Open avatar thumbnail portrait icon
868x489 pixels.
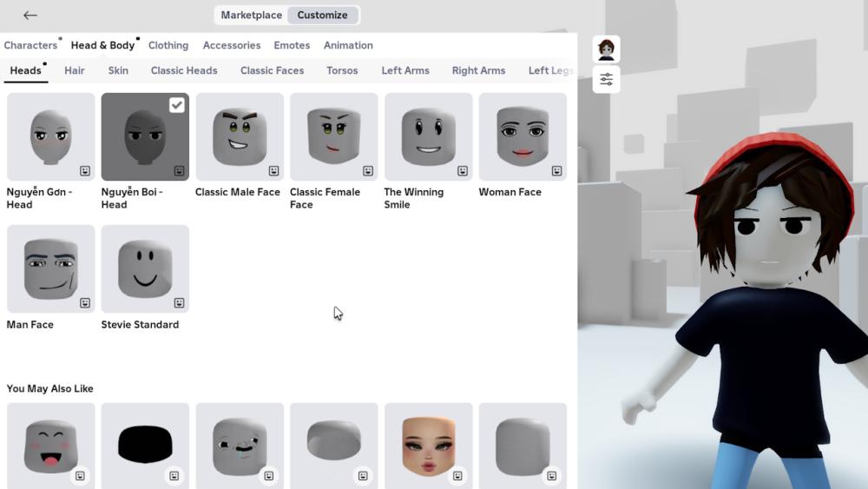click(x=606, y=50)
